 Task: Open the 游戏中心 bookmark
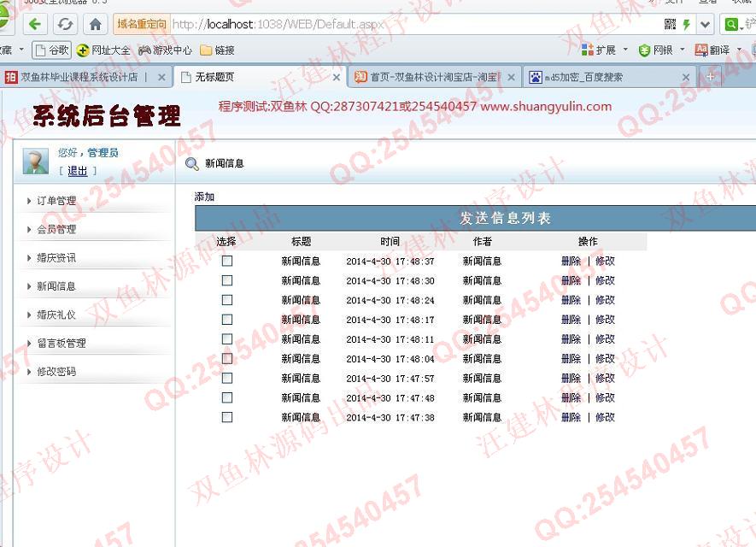165,50
